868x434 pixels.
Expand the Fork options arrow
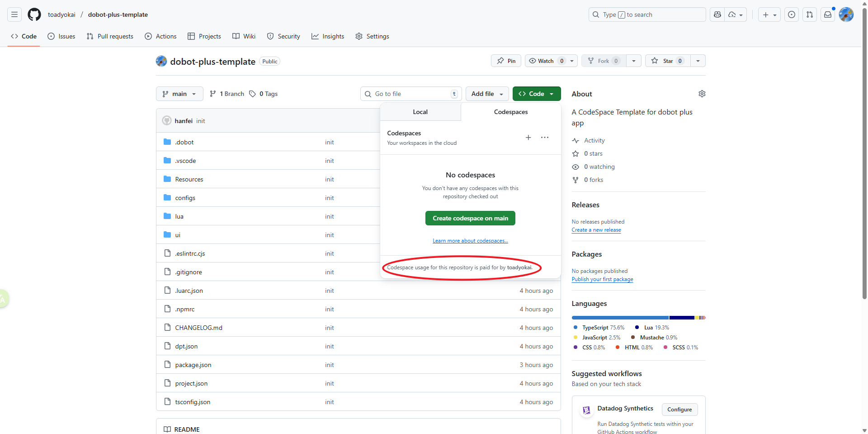(633, 61)
